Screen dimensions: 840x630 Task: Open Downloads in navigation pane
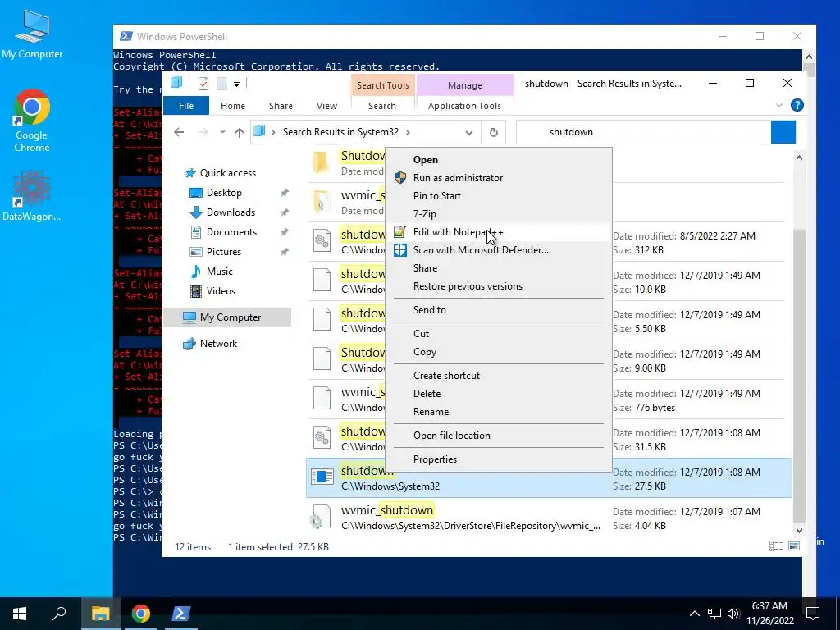click(231, 212)
